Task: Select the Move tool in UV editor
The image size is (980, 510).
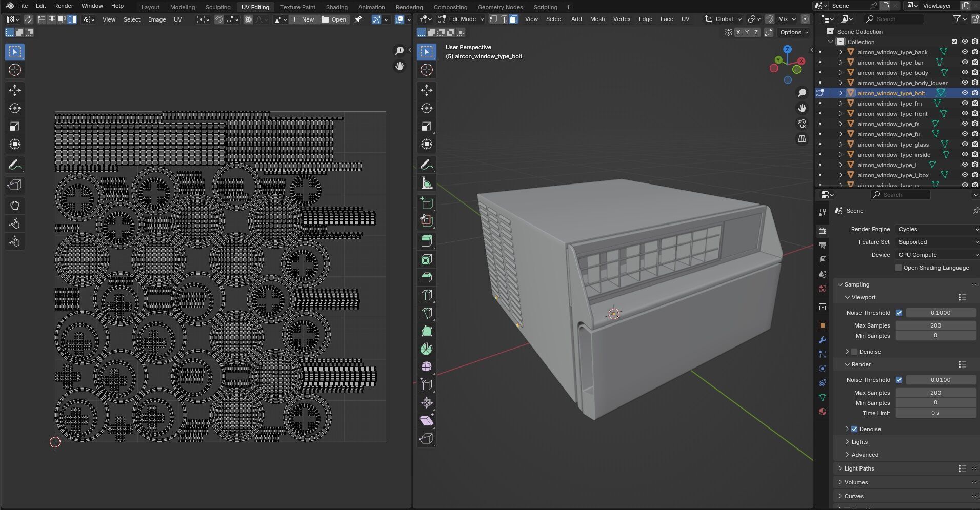Action: [15, 90]
